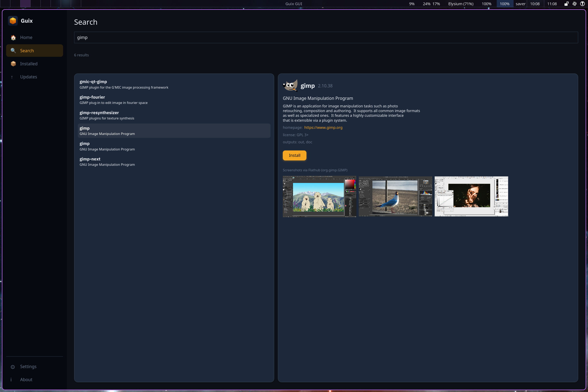Open Settings from the sidebar

click(x=35, y=366)
